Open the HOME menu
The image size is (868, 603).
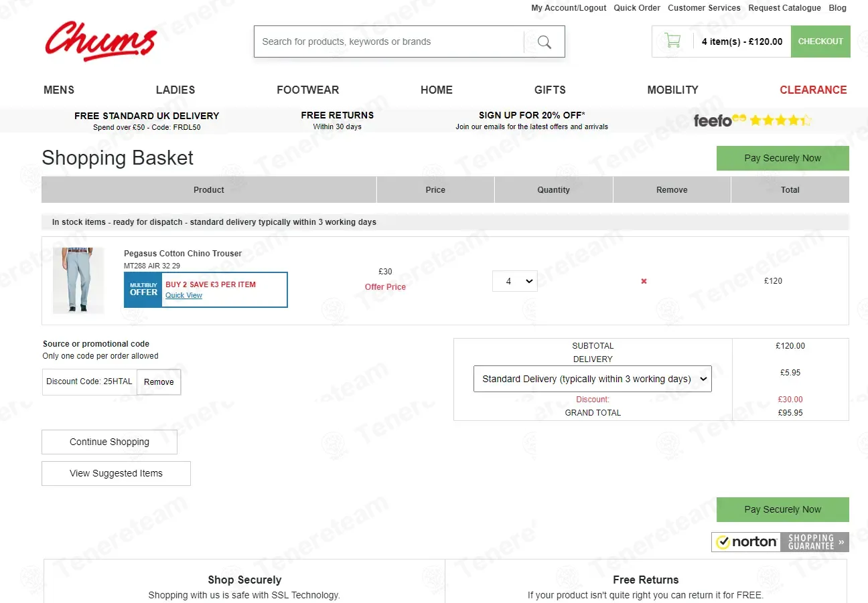pos(437,90)
